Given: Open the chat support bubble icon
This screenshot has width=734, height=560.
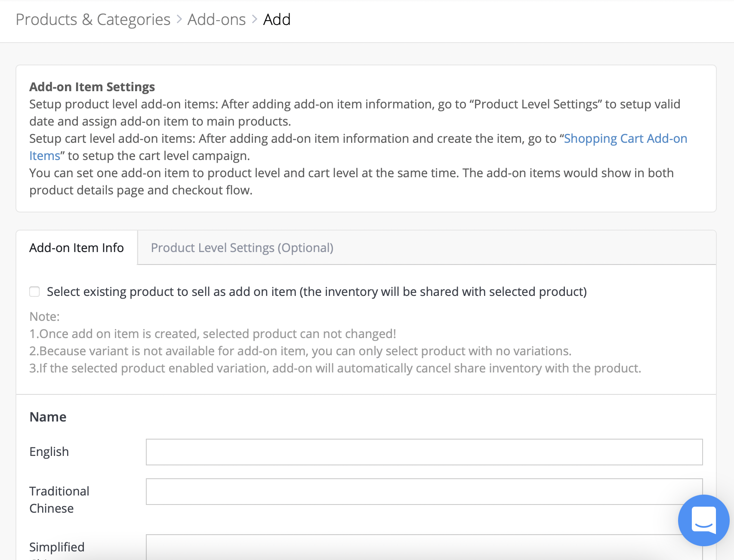Looking at the screenshot, I should click(703, 520).
